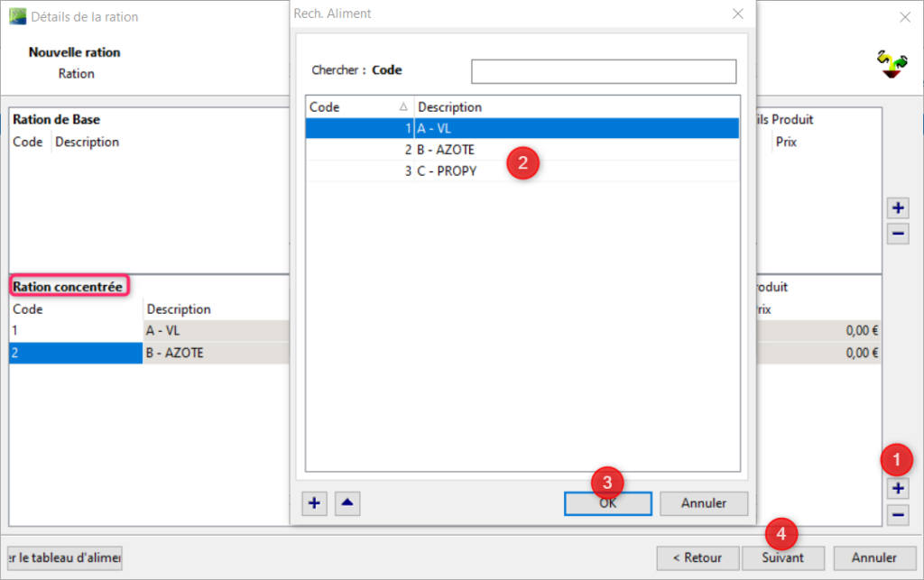Go back with the Retour button

coord(698,557)
